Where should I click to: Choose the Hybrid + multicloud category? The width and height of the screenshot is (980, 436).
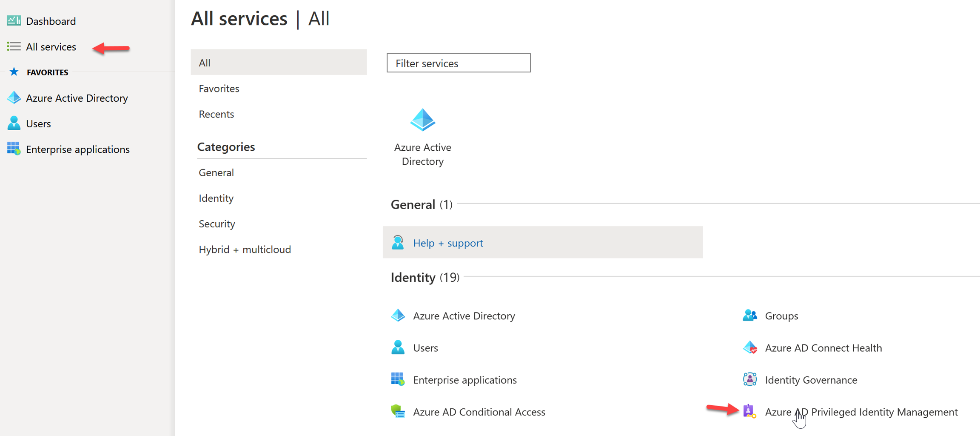click(x=245, y=250)
